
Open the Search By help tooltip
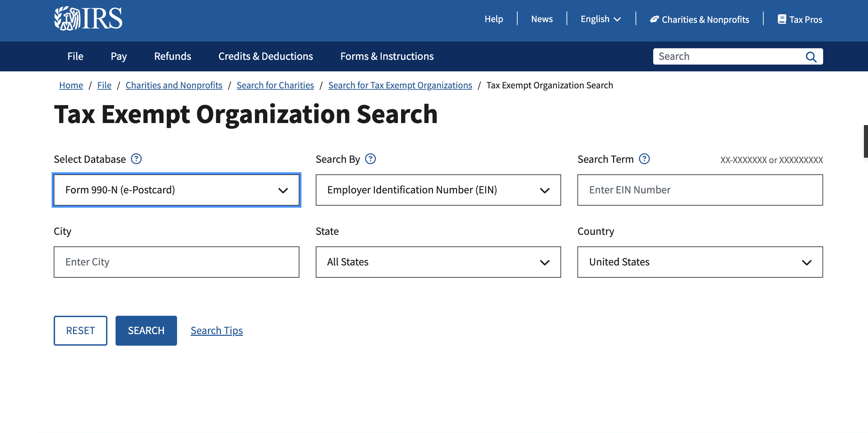click(370, 159)
